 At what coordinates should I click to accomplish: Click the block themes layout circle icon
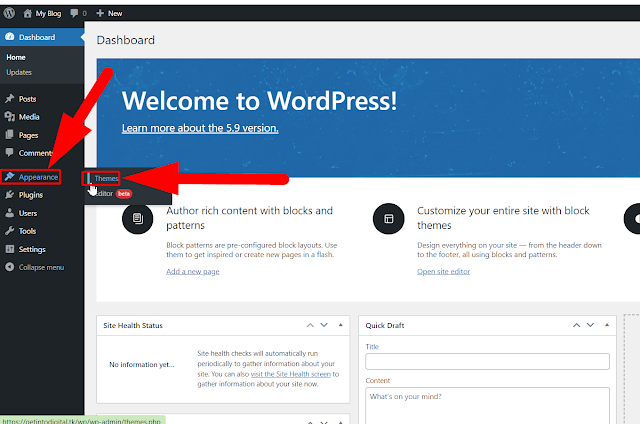point(389,219)
